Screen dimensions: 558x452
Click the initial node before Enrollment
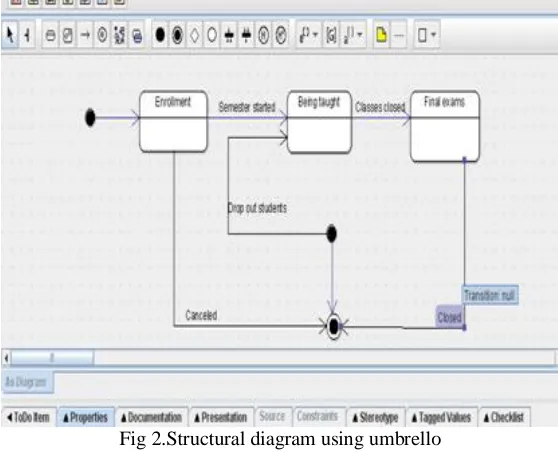pos(90,117)
